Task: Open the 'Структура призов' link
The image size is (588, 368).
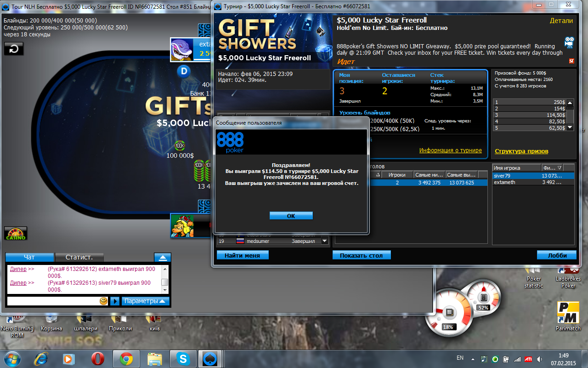Action: (x=521, y=151)
